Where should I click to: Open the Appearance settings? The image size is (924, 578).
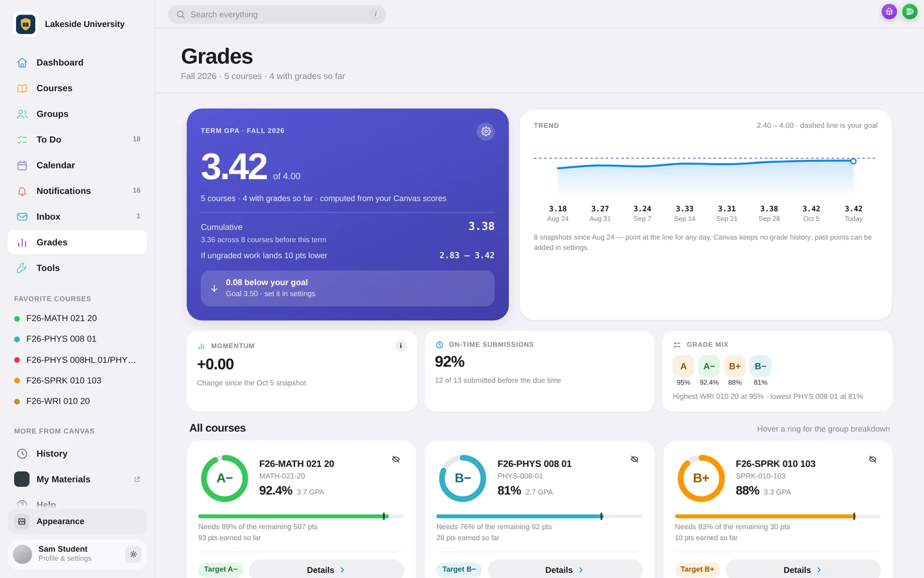(x=77, y=521)
